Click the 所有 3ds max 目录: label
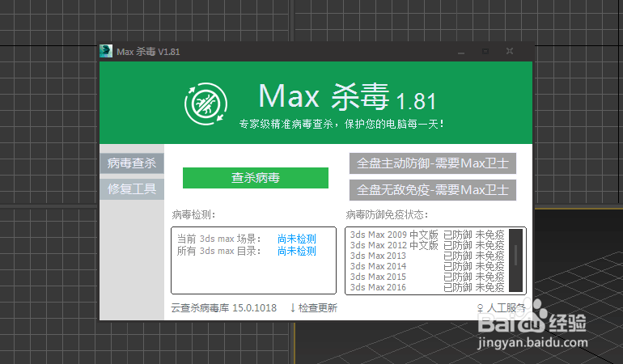Image resolution: width=623 pixels, height=364 pixels. point(219,251)
